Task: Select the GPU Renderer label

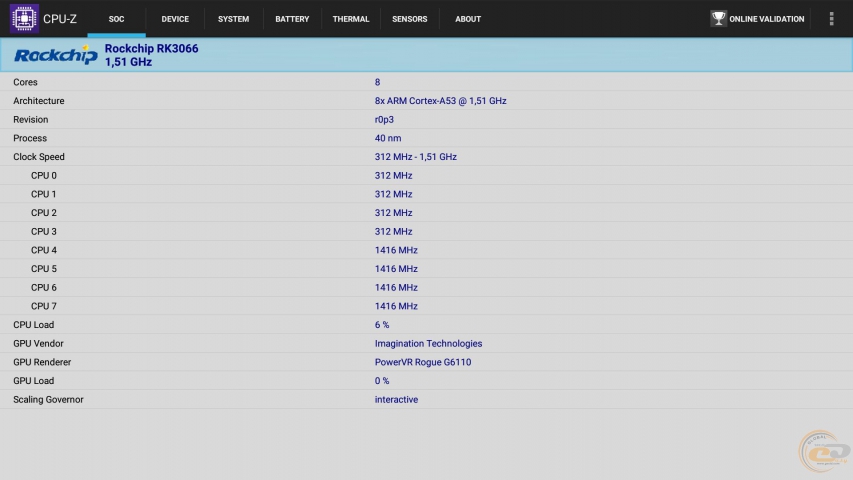Action: click(42, 362)
